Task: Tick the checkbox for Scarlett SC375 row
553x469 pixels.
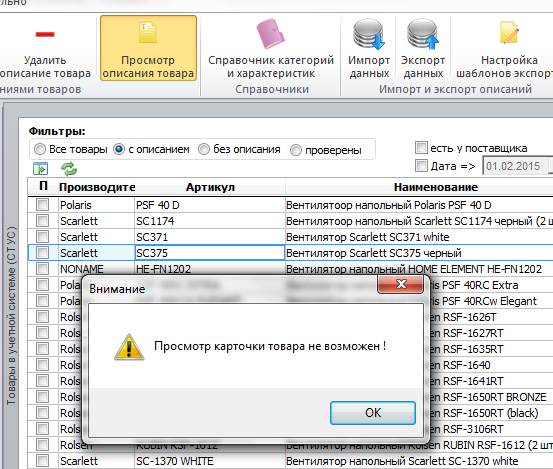Action: coord(43,252)
